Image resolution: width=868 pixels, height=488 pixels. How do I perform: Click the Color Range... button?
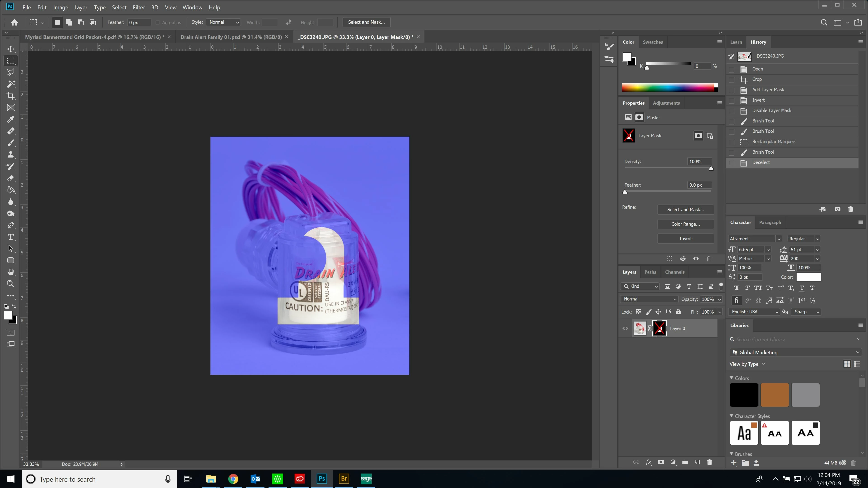point(685,224)
